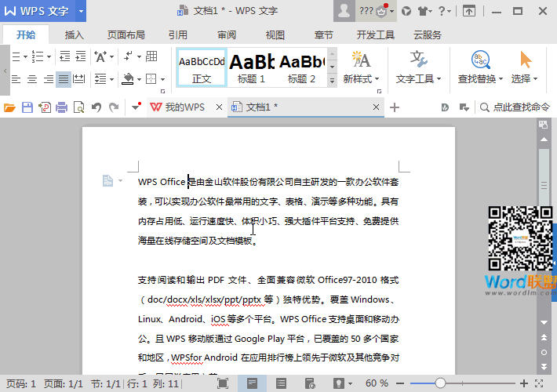Screen dimensions: 557x392
Task: Expand the line spacing dropdown arrow
Action: point(112,79)
